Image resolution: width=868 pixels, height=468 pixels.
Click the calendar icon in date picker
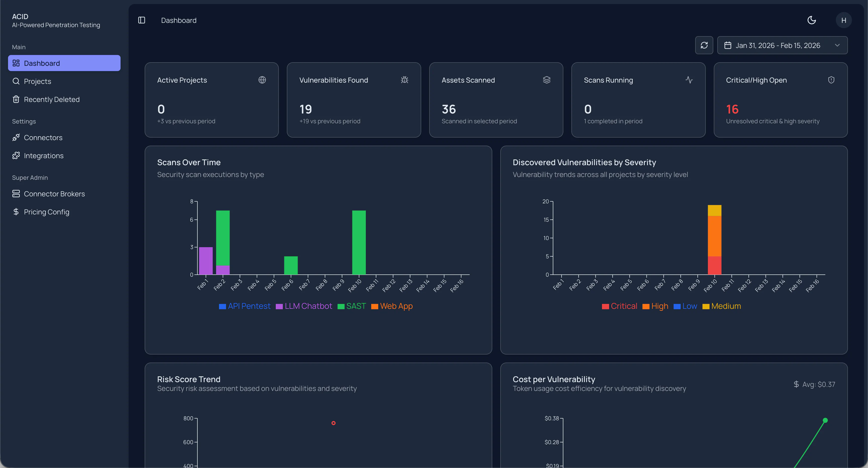(x=728, y=45)
